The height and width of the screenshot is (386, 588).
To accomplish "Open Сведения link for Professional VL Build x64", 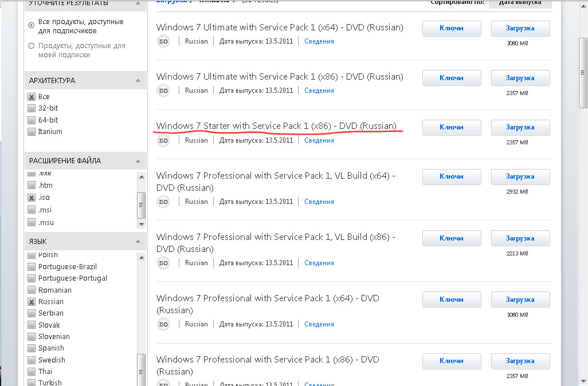I will click(x=319, y=202).
